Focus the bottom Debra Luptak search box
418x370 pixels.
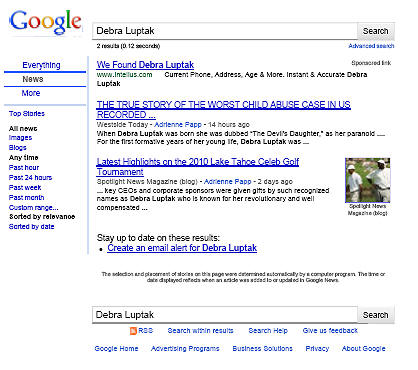[x=225, y=315]
